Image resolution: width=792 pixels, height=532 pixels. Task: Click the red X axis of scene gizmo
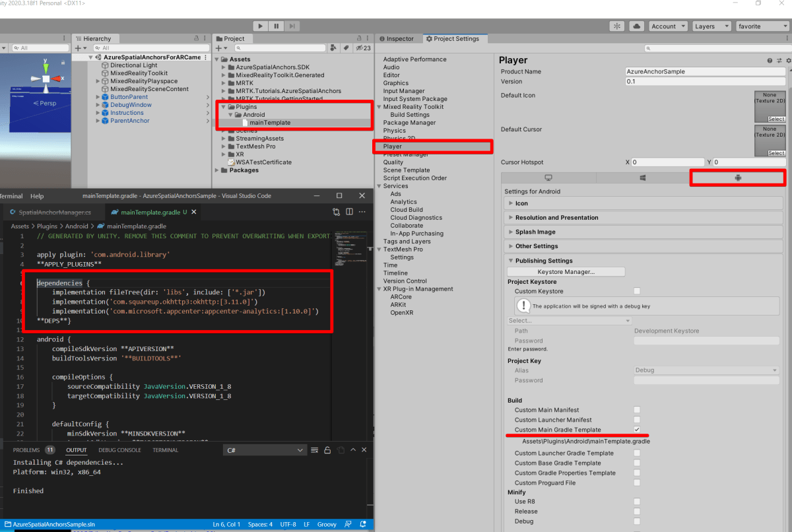click(x=58, y=79)
